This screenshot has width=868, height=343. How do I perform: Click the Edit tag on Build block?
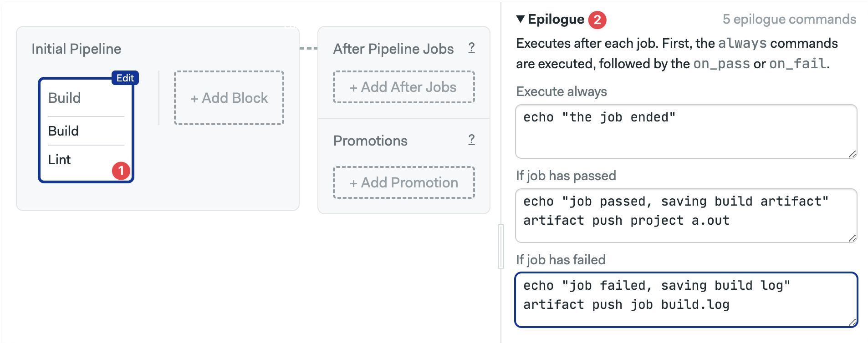[125, 78]
